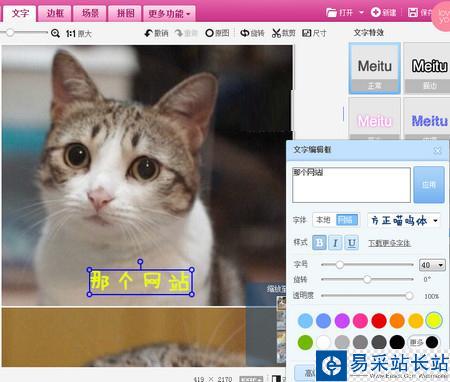This screenshot has width=450, height=382.
Task: Click the rotation handle above text box
Action: (140, 262)
